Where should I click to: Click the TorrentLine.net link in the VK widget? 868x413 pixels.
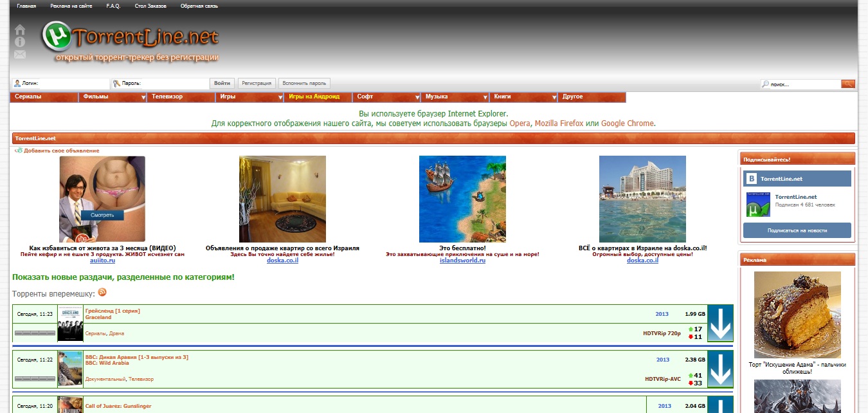point(796,197)
